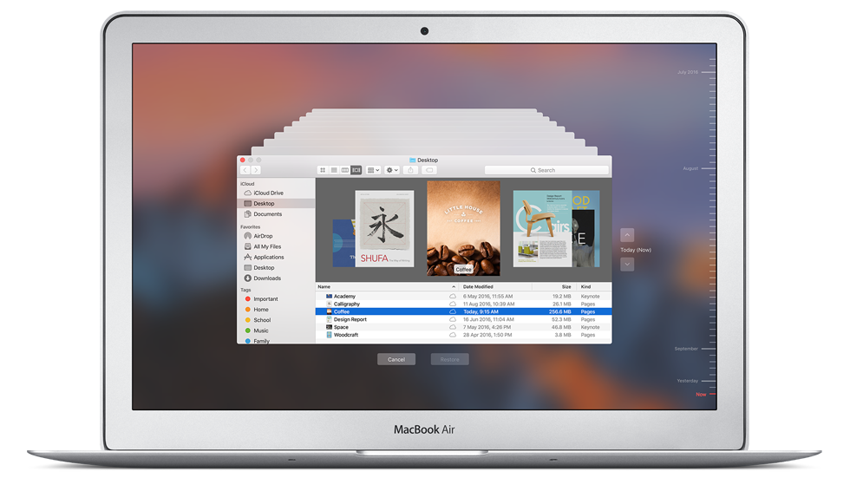
Task: Go to previous backup with up arrow
Action: 627,235
